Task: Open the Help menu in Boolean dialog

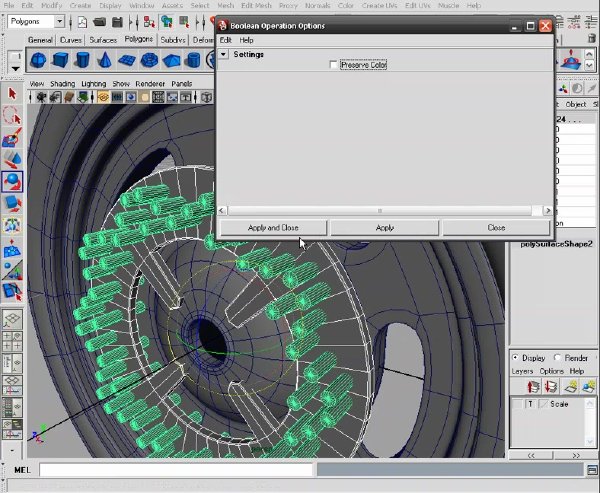Action: [x=246, y=40]
